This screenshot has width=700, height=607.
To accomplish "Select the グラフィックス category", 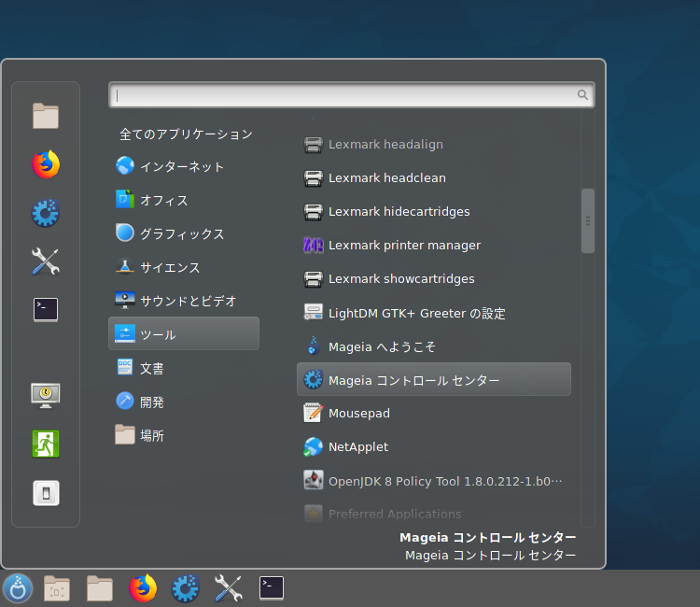I will 184,233.
